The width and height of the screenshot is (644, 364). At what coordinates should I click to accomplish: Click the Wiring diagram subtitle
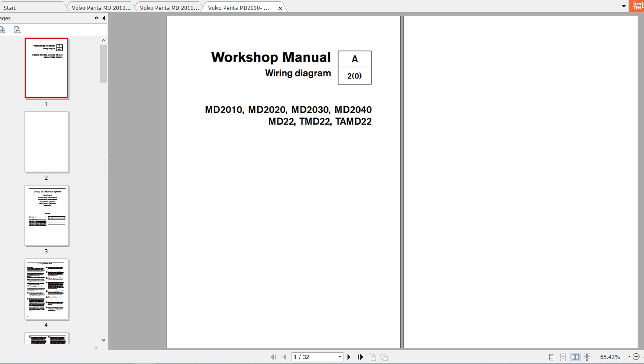pyautogui.click(x=298, y=73)
